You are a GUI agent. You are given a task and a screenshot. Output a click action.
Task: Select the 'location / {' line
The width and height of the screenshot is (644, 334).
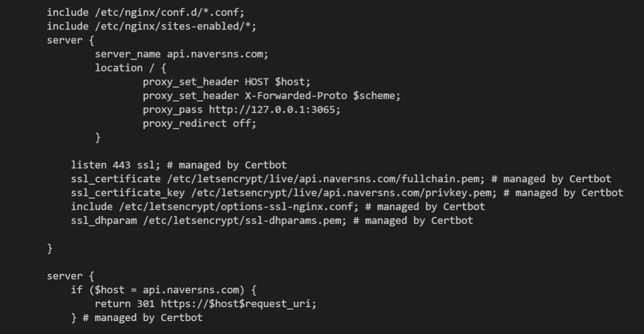[x=130, y=68]
